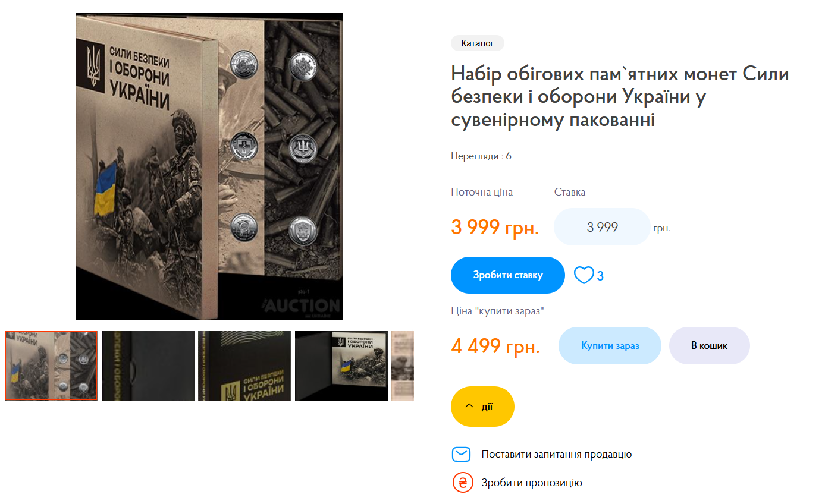Click the envelope message icon

462,454
